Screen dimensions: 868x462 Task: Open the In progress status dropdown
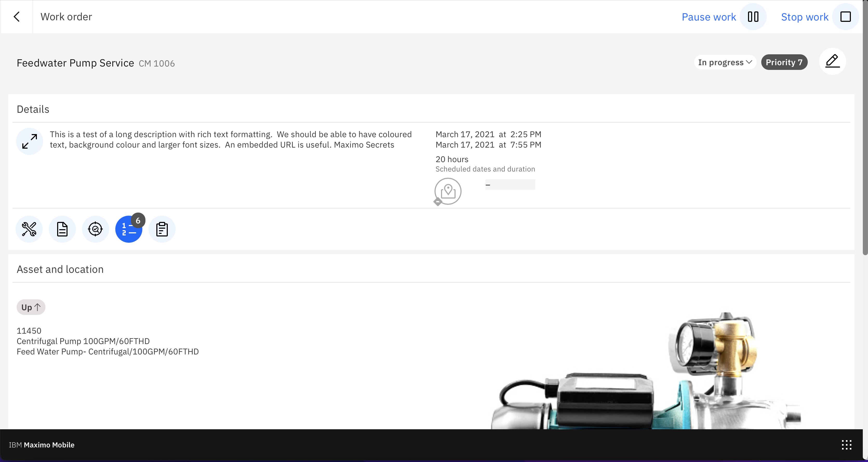pos(725,62)
